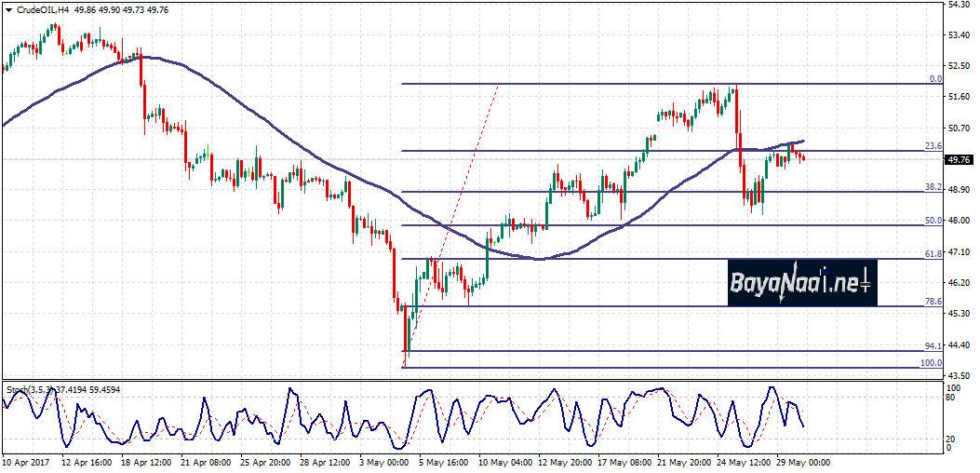Image resolution: width=980 pixels, height=473 pixels.
Task: Click the 10 Apr 2017 date label
Action: tap(23, 462)
